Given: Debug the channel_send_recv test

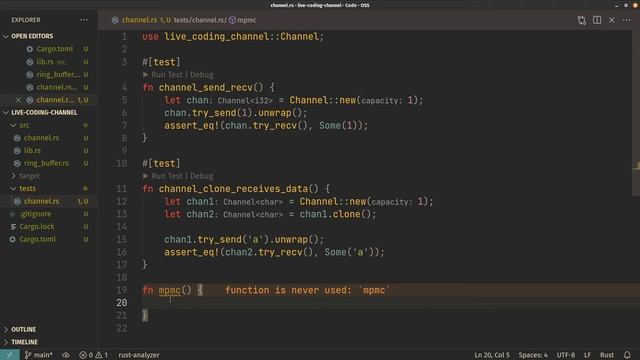Looking at the screenshot, I should tap(202, 75).
